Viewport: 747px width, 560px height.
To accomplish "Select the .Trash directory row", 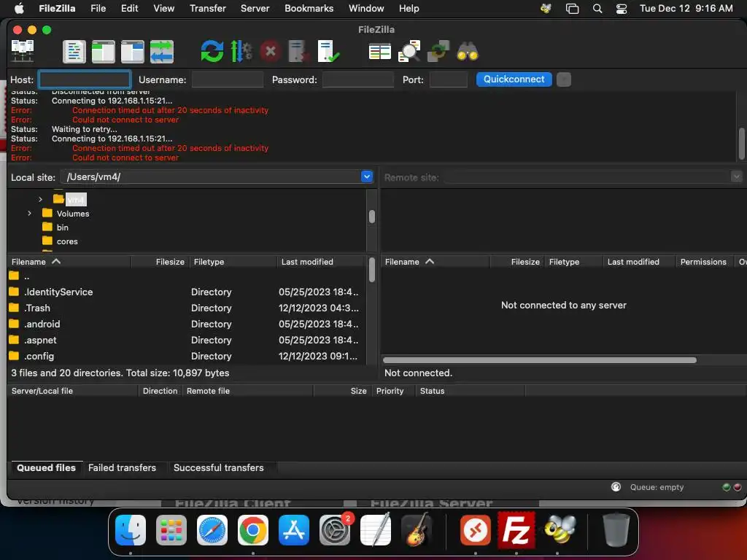I will pos(186,308).
